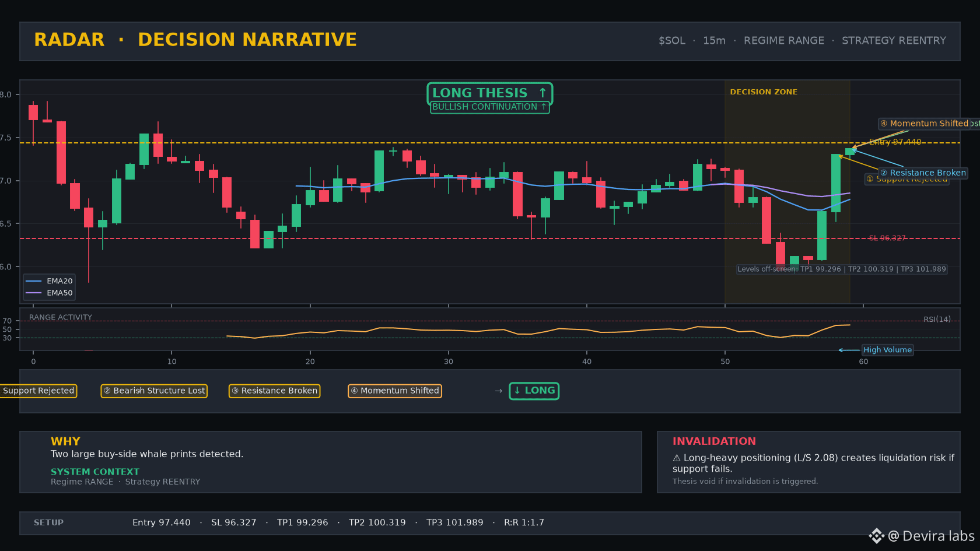Click the warning icon in the INVALIDATION panel
Image resolution: width=980 pixels, height=551 pixels.
pyautogui.click(x=677, y=458)
